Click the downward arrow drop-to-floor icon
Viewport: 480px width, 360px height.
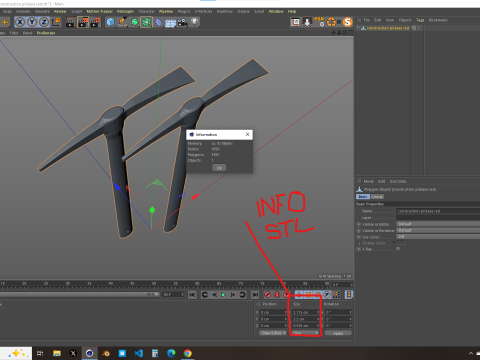(307, 22)
